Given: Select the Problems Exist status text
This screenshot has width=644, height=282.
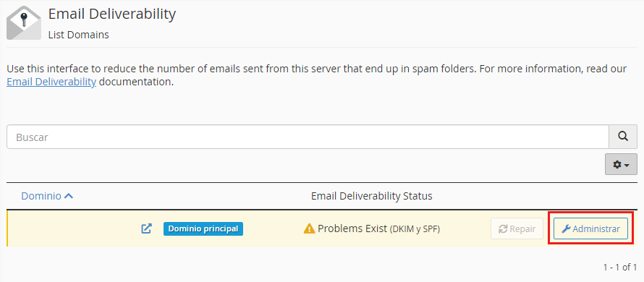Looking at the screenshot, I should tap(352, 228).
